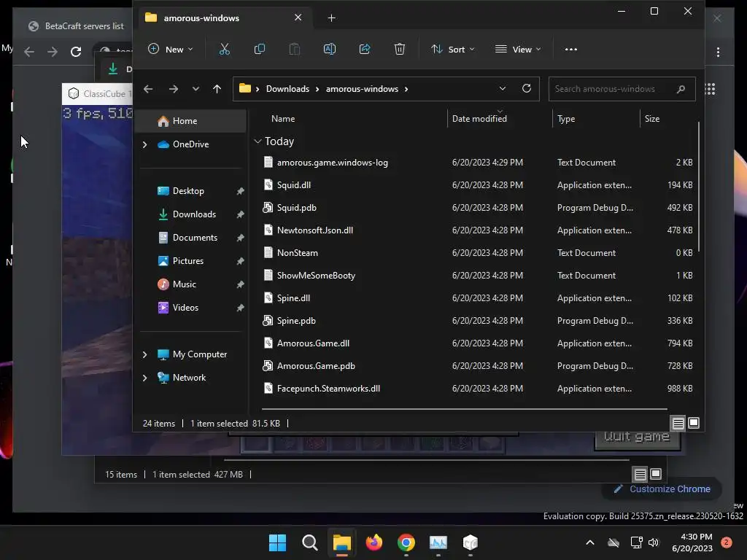Go back using Explorer's back arrow
Screen dimensions: 747x560
(x=148, y=89)
